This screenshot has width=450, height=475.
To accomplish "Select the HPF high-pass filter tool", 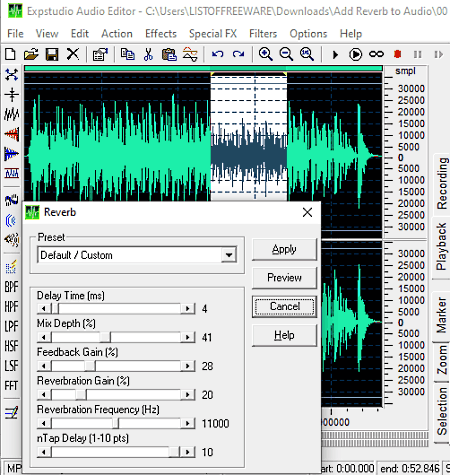I will click(x=11, y=306).
